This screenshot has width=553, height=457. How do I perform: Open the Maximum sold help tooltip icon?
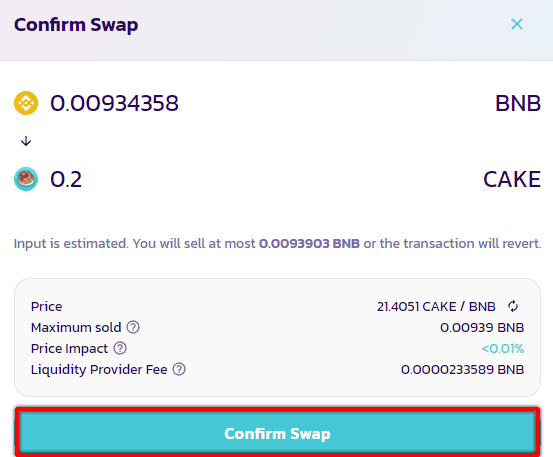pyautogui.click(x=133, y=327)
